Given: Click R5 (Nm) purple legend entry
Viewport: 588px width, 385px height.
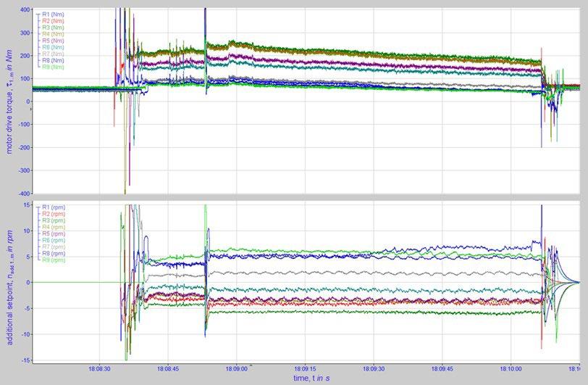Looking at the screenshot, I should pyautogui.click(x=53, y=41).
